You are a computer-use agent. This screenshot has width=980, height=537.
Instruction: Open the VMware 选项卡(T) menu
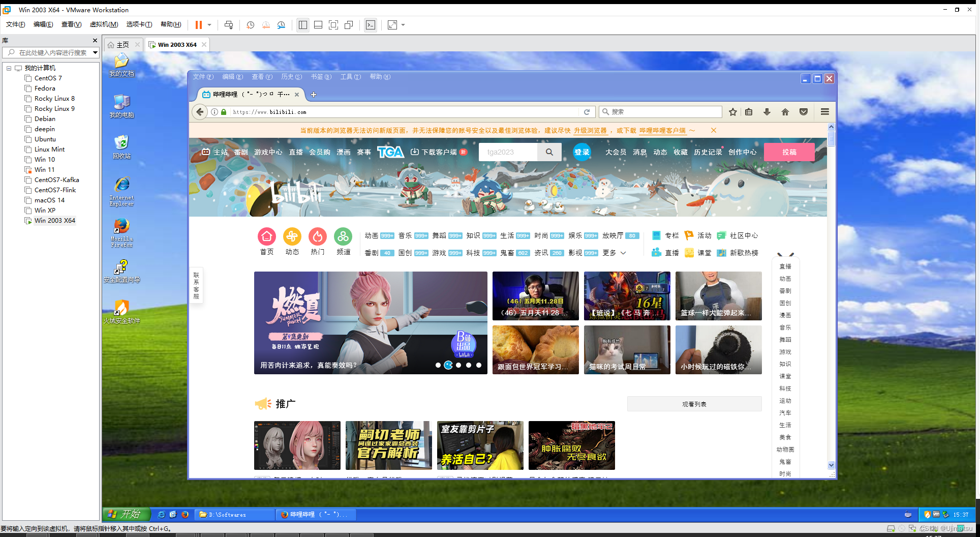click(139, 24)
